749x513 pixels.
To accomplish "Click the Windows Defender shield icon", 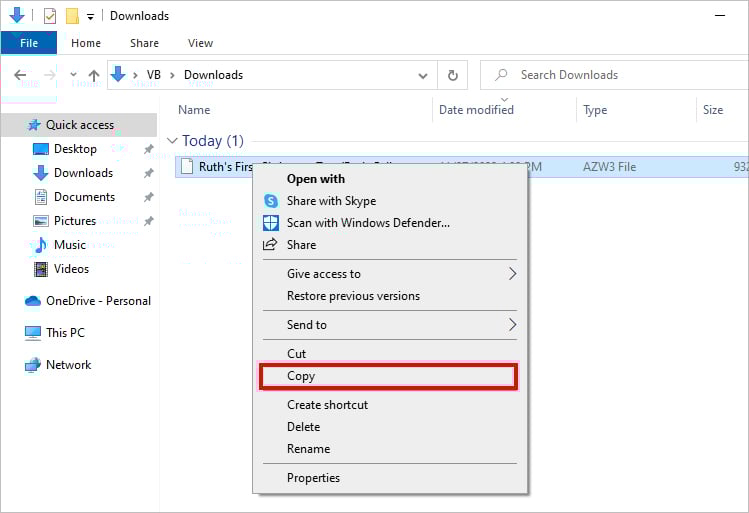I will click(x=270, y=223).
